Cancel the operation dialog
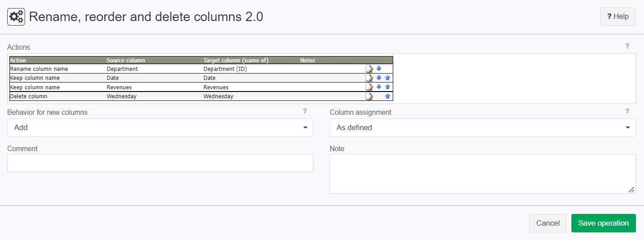This screenshot has height=240, width=644. [x=548, y=223]
